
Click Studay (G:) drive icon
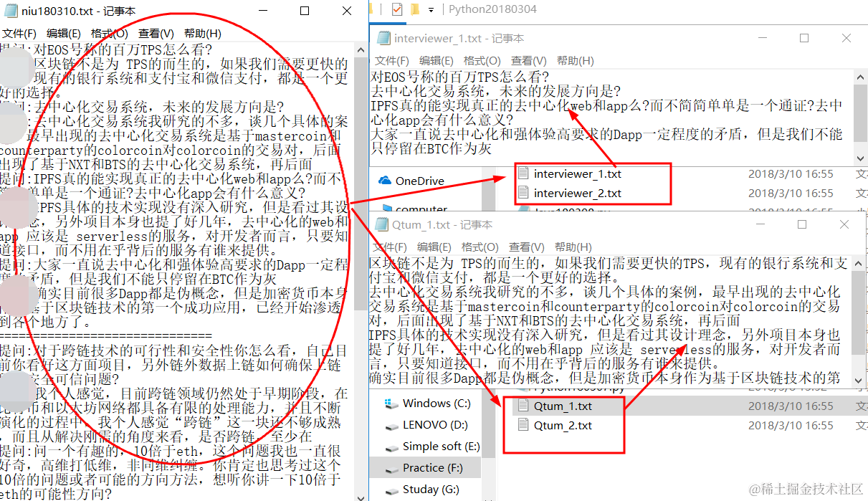pyautogui.click(x=390, y=490)
